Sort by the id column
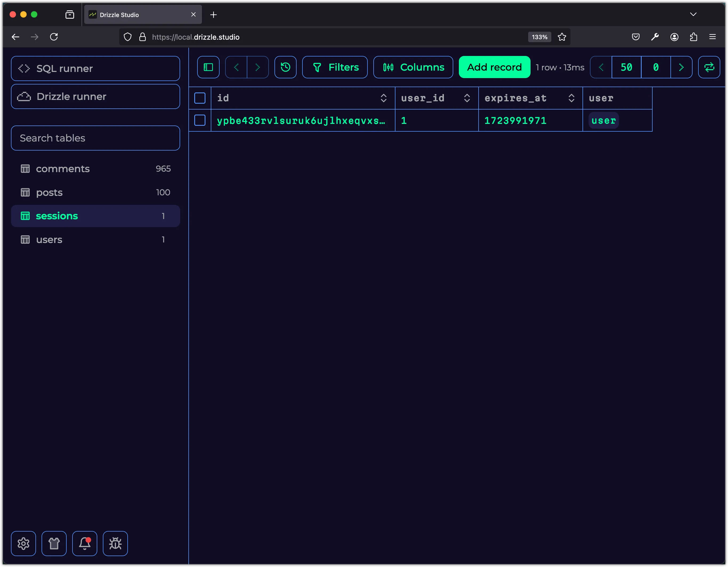Screen dimensions: 728x567 [383, 98]
